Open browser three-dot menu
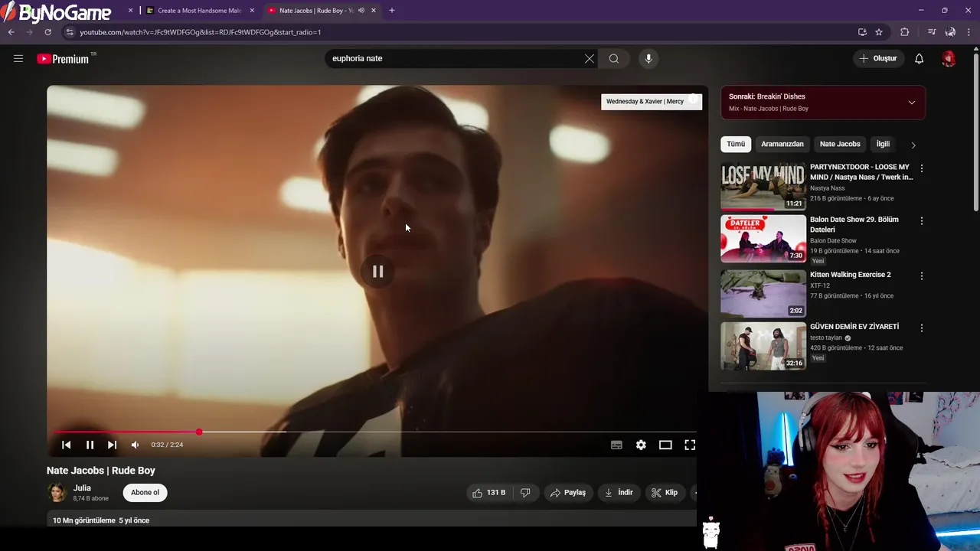The width and height of the screenshot is (980, 551). coord(969,32)
